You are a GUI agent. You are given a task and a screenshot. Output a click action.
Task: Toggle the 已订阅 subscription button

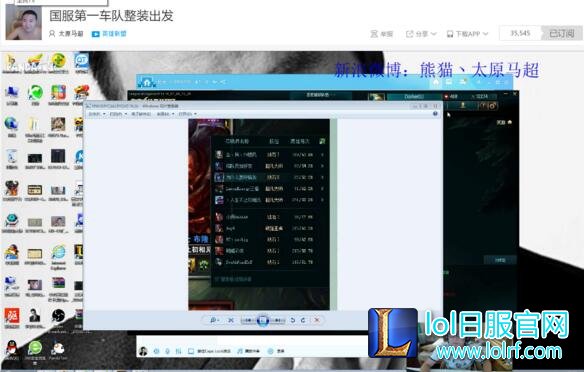[x=561, y=34]
